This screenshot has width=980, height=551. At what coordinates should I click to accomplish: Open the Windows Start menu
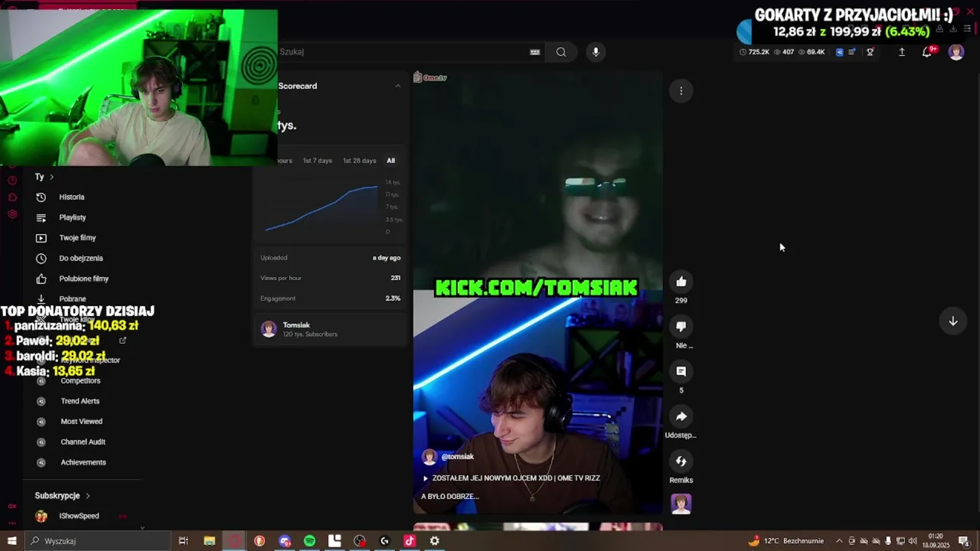tap(11, 541)
